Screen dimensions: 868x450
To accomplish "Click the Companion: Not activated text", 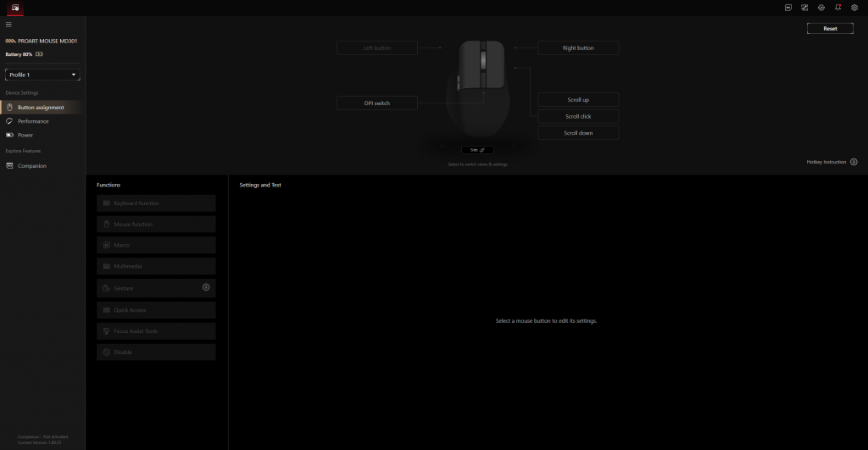I will coord(42,436).
